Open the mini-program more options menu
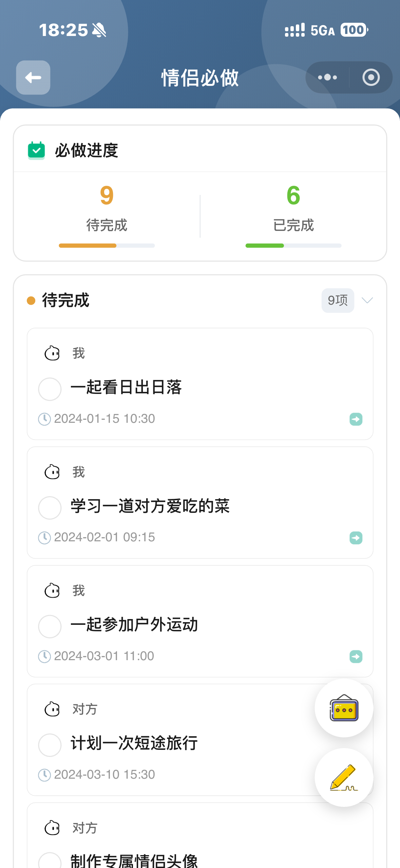400x868 pixels. (327, 77)
